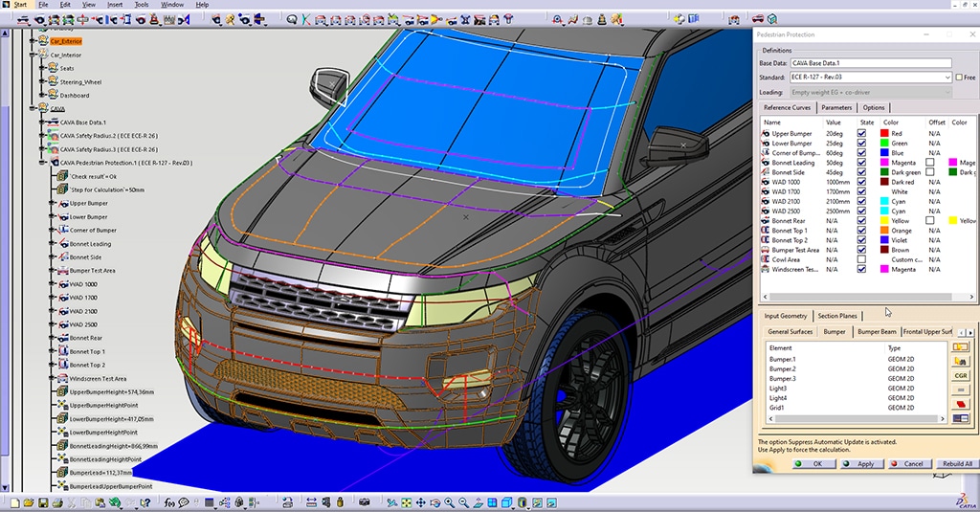Open the Insert menu

coord(115,5)
